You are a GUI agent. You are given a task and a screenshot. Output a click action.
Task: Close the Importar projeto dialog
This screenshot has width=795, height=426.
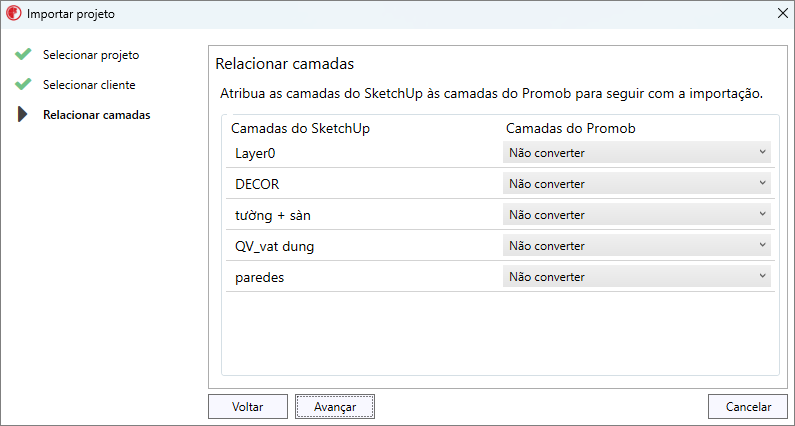point(783,14)
